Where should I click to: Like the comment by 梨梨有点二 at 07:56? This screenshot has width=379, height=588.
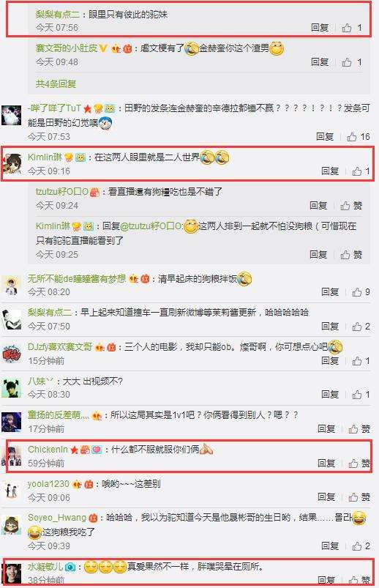[x=352, y=28]
